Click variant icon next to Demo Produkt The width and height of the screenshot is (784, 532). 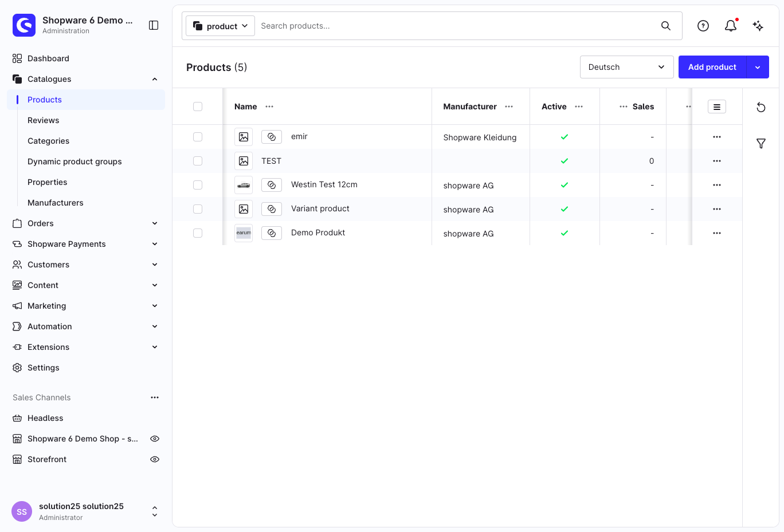pyautogui.click(x=272, y=233)
